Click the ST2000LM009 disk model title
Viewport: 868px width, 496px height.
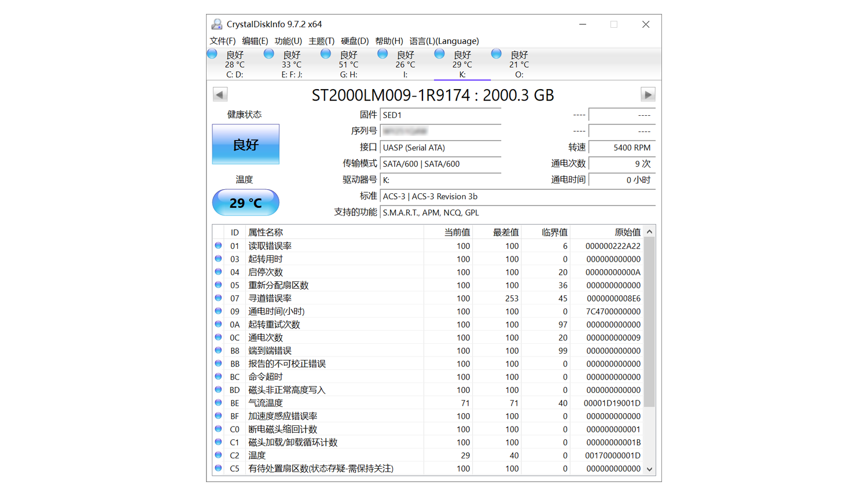pyautogui.click(x=433, y=95)
